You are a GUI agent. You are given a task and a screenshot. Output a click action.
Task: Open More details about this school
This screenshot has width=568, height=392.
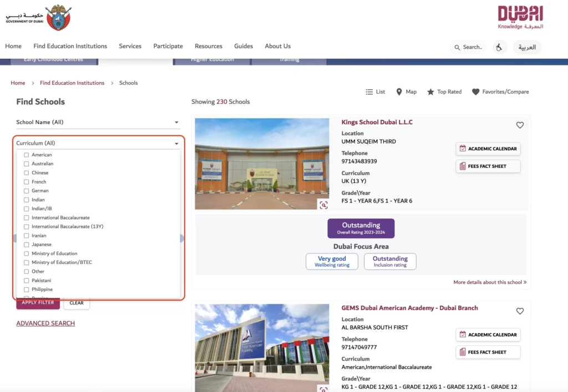[x=490, y=282]
